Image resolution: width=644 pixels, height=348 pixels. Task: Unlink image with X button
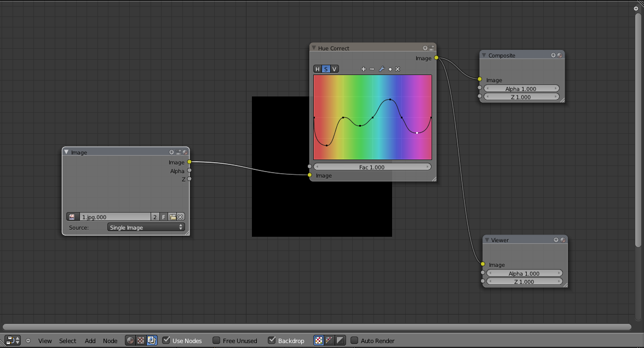click(x=180, y=216)
